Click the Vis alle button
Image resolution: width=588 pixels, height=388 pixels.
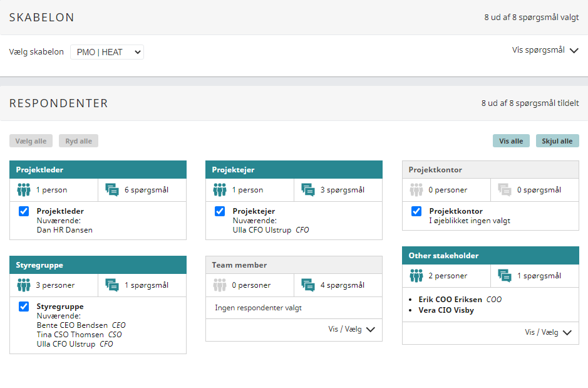coord(512,141)
